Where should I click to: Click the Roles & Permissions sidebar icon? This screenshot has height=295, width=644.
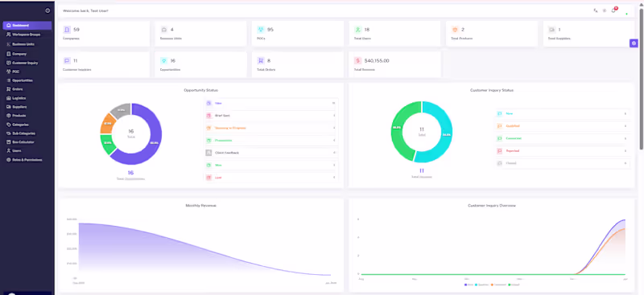tap(9, 160)
